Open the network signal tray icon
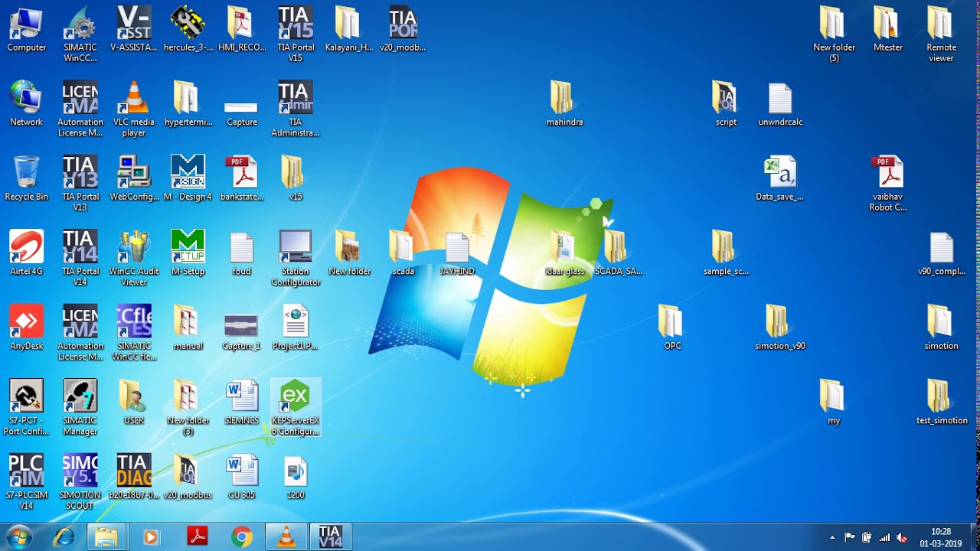Screen dimensions: 980x551 [x=884, y=537]
